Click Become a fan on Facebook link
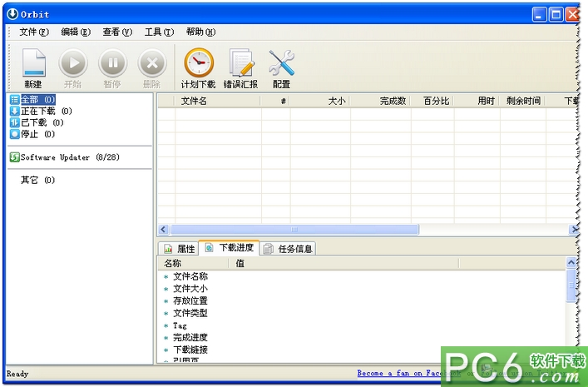Image resolution: width=588 pixels, height=387 pixels. 409,373
